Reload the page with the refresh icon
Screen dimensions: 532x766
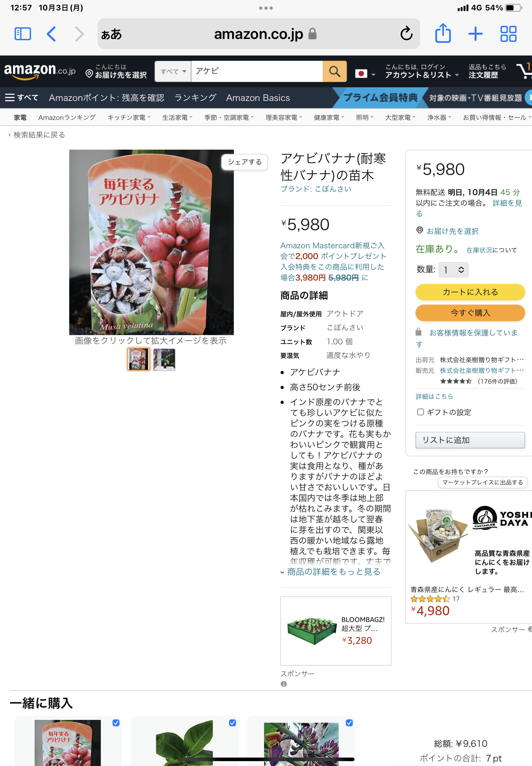406,33
